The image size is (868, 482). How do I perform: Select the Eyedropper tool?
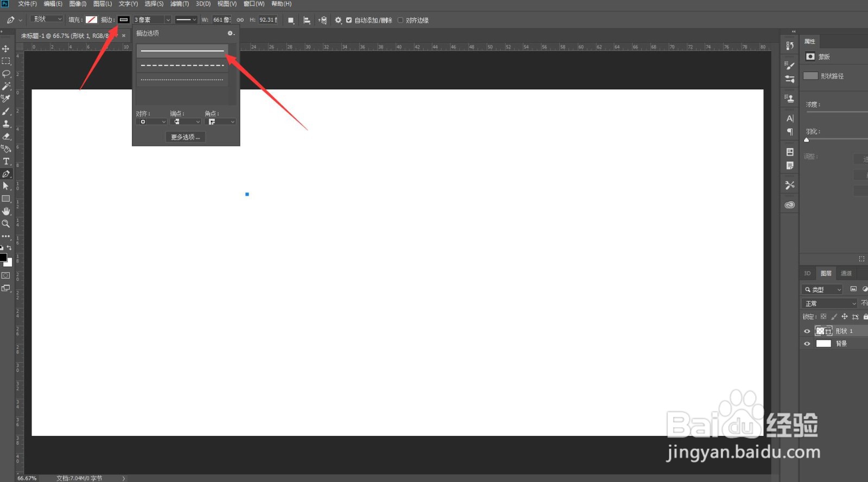6,99
